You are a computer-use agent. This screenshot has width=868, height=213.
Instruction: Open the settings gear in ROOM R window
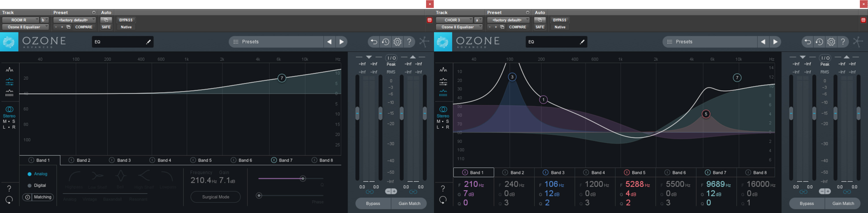tap(398, 42)
